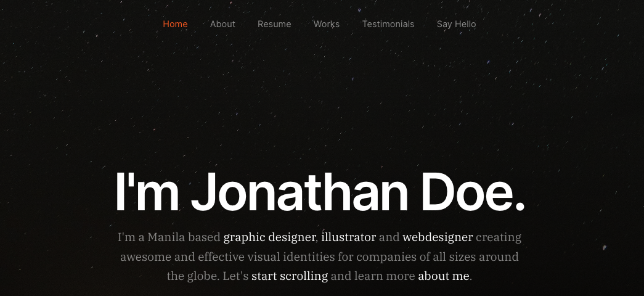Image resolution: width=644 pixels, height=296 pixels.
Task: Jump to the Works section
Action: 327,24
